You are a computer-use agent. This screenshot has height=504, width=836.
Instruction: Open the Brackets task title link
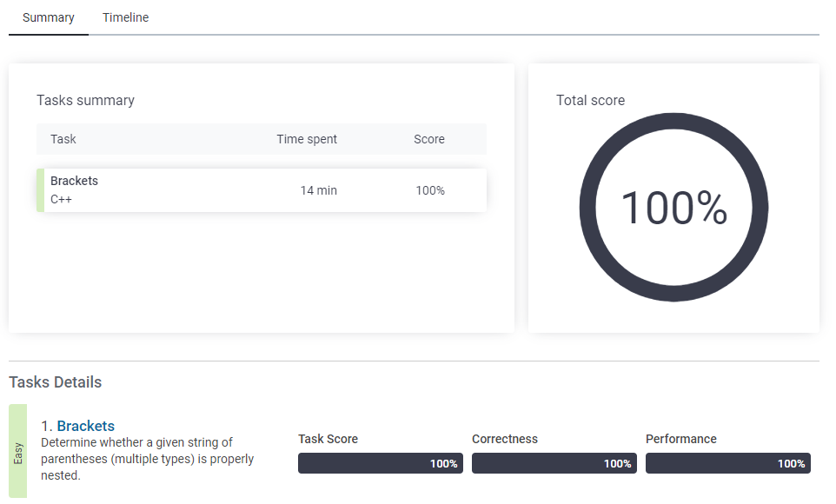pyautogui.click(x=86, y=426)
